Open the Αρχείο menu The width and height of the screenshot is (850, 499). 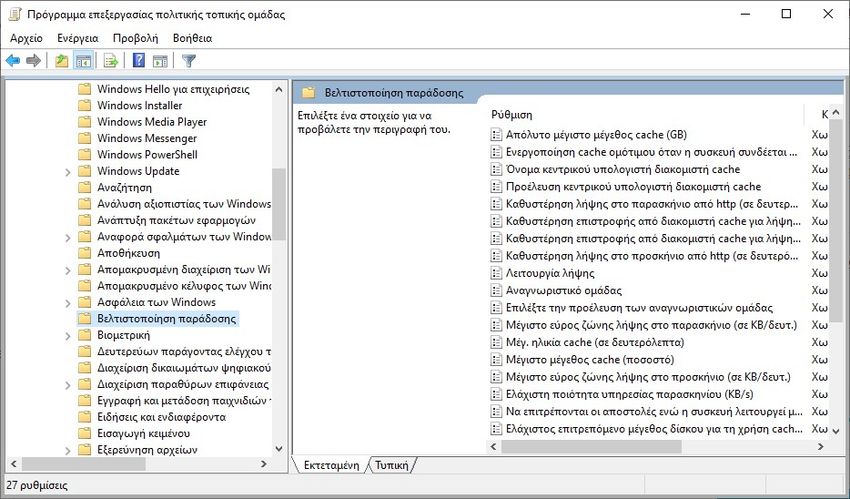pos(27,38)
